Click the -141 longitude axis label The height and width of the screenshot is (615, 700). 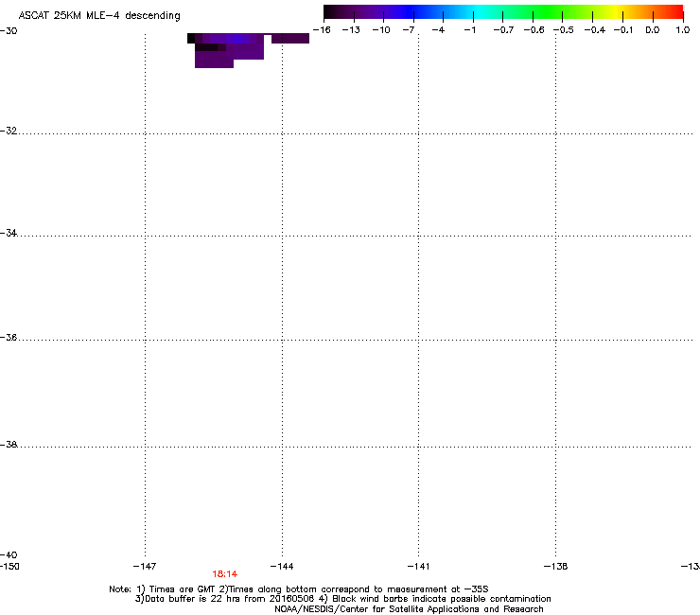(x=418, y=567)
